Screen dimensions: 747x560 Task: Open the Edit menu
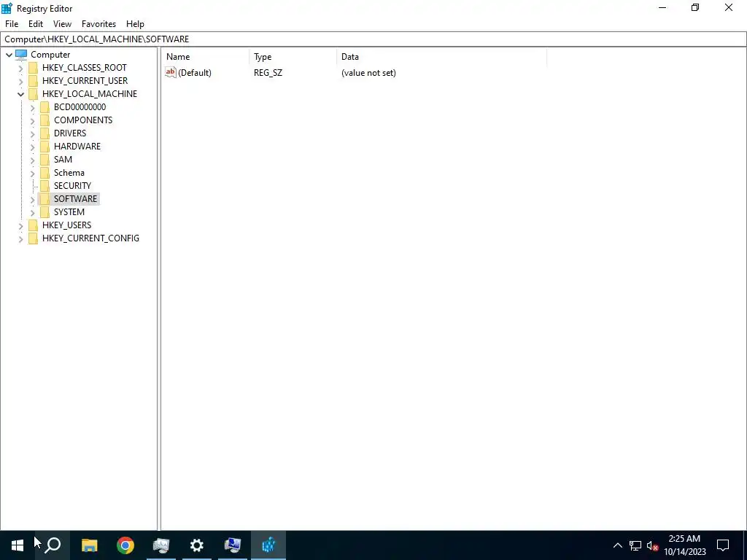(x=36, y=24)
